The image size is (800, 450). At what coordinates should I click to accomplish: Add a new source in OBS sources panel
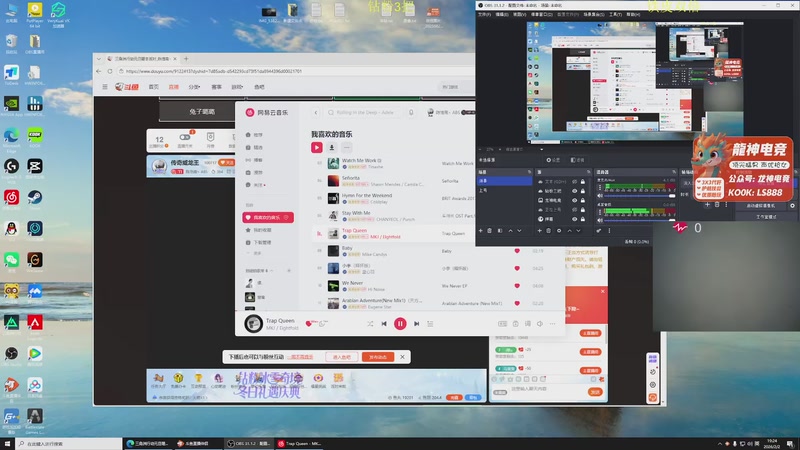(539, 231)
